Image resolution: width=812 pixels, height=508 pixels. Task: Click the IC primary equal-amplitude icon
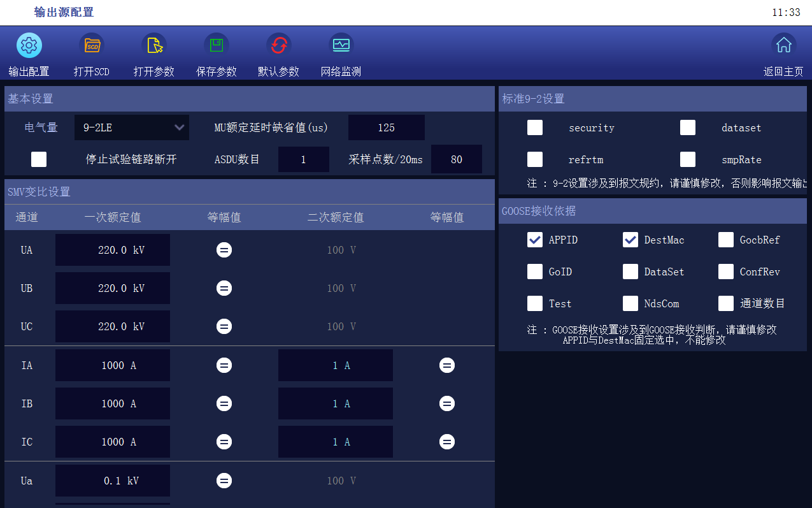(x=224, y=442)
